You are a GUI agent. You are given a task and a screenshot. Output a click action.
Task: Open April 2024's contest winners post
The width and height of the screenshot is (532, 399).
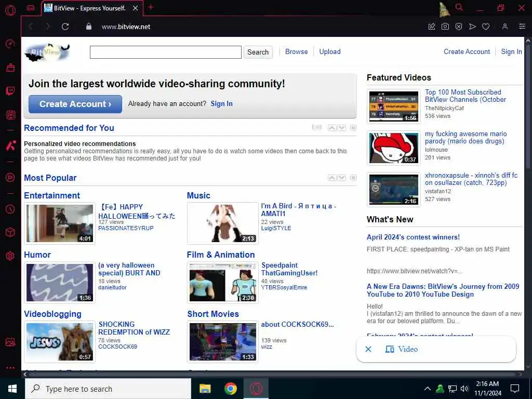tap(413, 237)
